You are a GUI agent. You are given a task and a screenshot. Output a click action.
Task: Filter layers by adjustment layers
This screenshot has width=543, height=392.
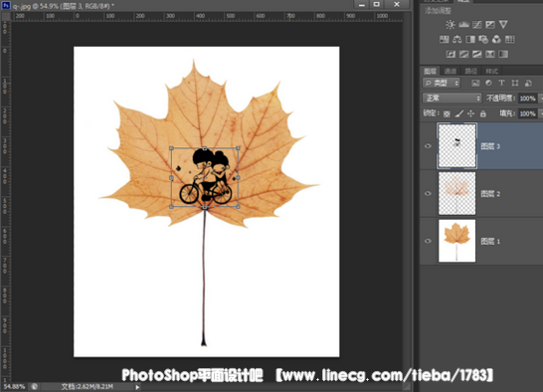(488, 84)
